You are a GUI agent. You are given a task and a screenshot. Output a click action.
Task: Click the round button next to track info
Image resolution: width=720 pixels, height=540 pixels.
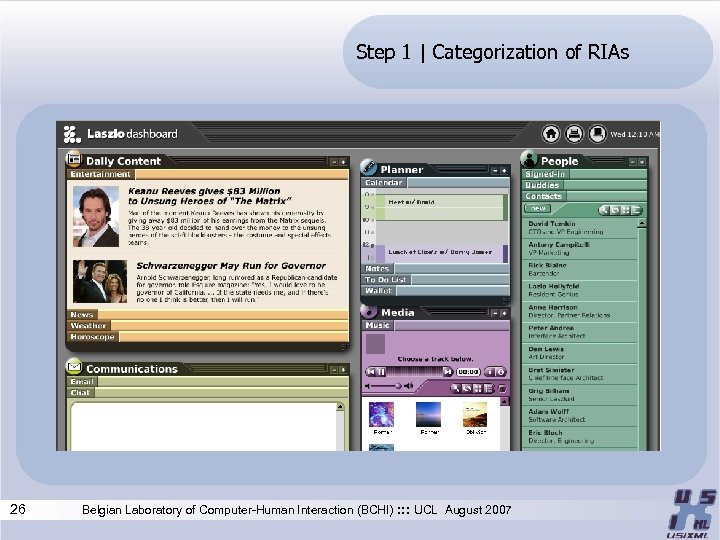click(501, 372)
